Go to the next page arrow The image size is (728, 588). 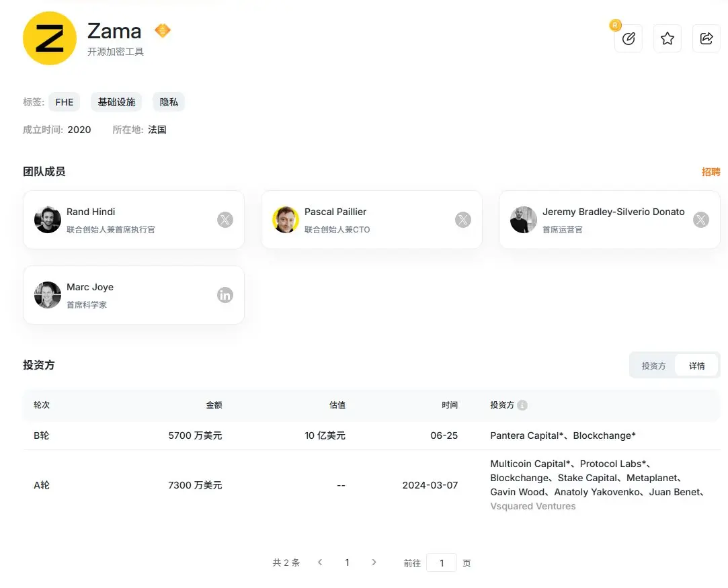(x=374, y=562)
